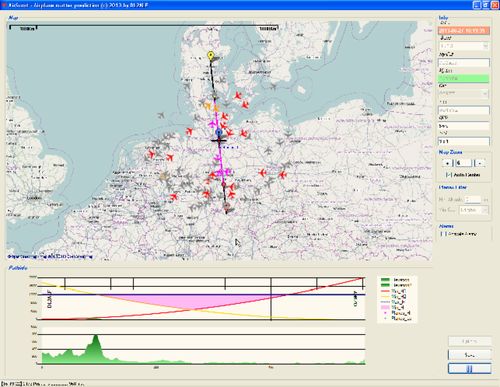
Task: Click the button above the pause control
Action: 469,355
